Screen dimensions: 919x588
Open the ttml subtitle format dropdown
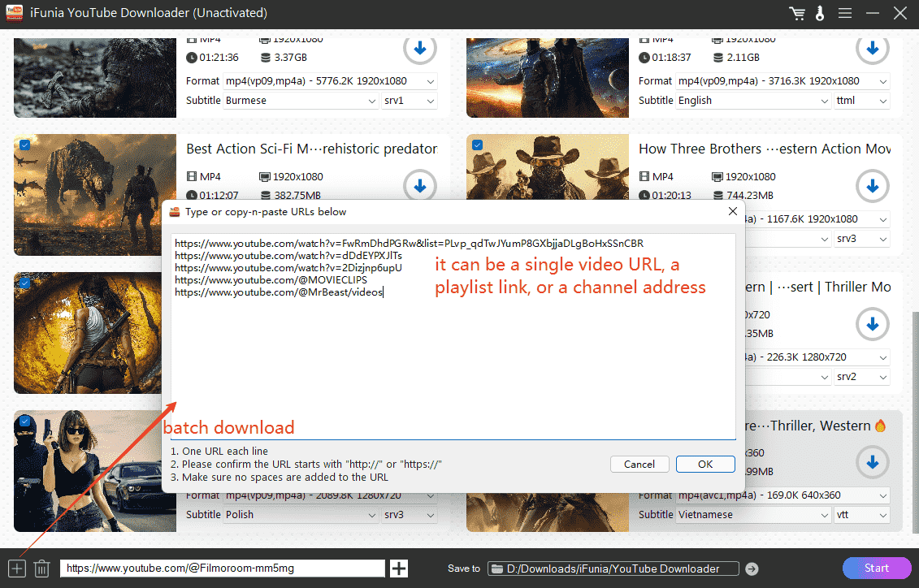(x=862, y=101)
